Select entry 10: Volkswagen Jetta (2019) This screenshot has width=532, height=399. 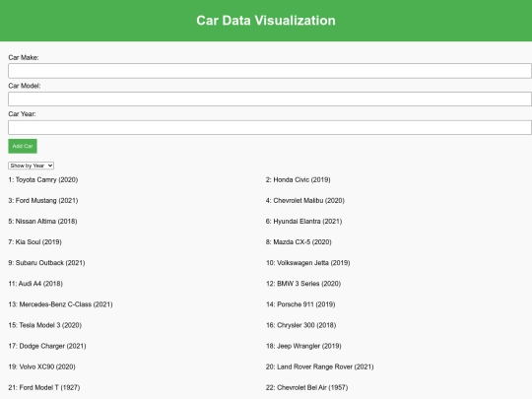(308, 263)
